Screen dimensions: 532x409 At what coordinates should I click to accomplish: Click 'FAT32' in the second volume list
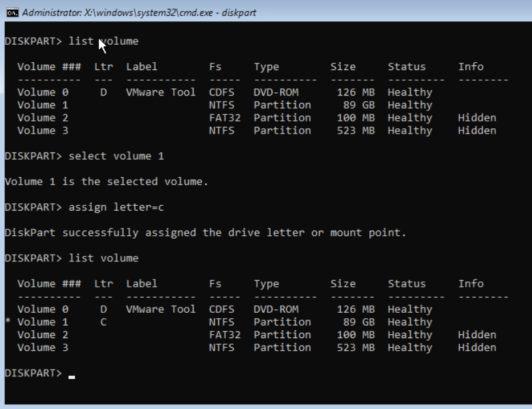[225, 335]
